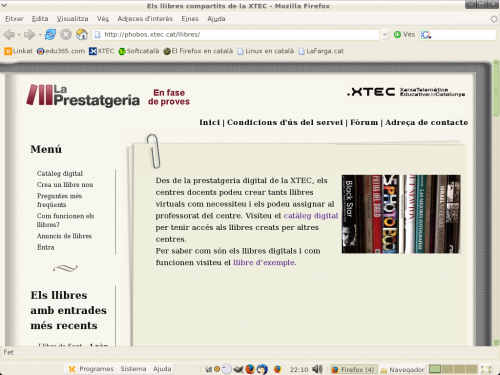
Task: Open the Ajuda menu in Firefox
Action: [216, 19]
